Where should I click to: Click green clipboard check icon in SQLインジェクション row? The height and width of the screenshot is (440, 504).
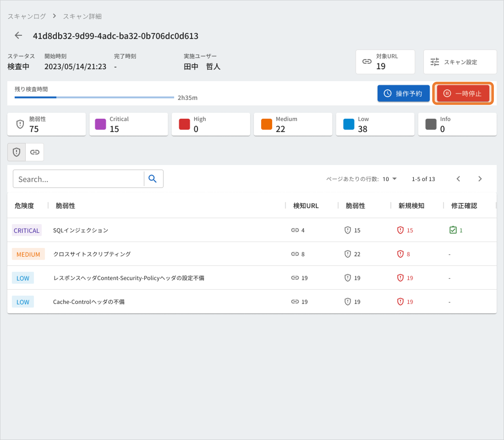(x=453, y=230)
